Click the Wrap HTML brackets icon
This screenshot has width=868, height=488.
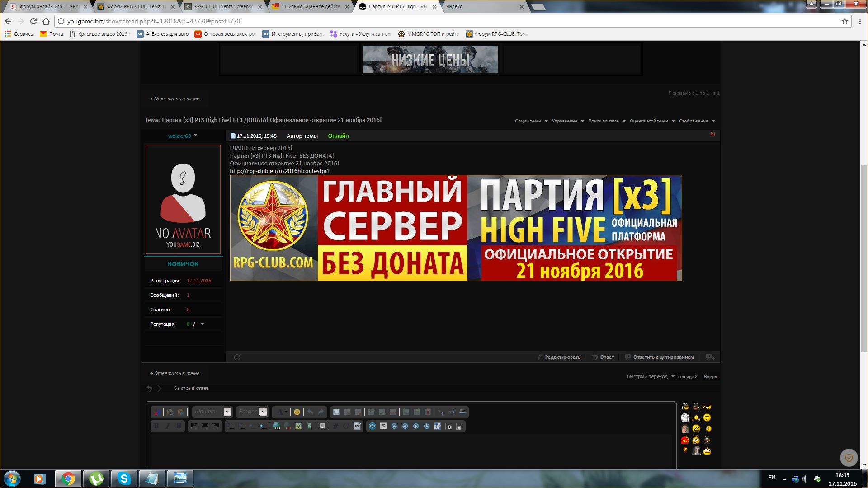pos(346,426)
